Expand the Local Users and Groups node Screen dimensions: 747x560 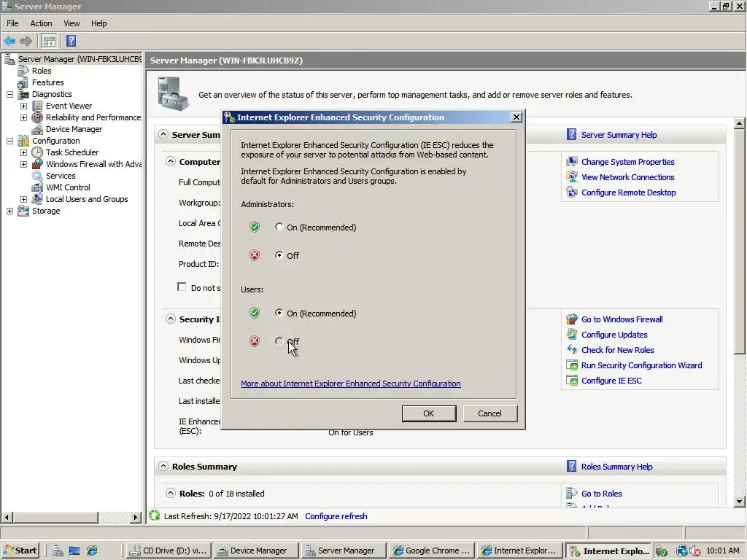click(x=23, y=199)
